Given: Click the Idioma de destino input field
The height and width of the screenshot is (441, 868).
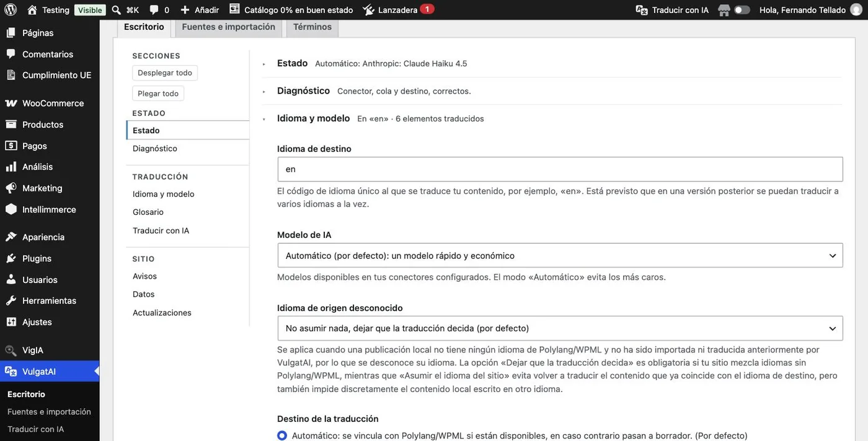Looking at the screenshot, I should 560,169.
